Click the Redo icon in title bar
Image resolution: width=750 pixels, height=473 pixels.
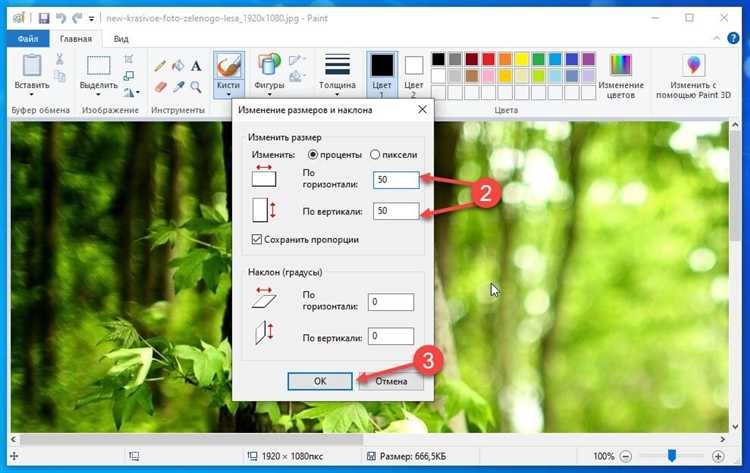click(x=77, y=18)
